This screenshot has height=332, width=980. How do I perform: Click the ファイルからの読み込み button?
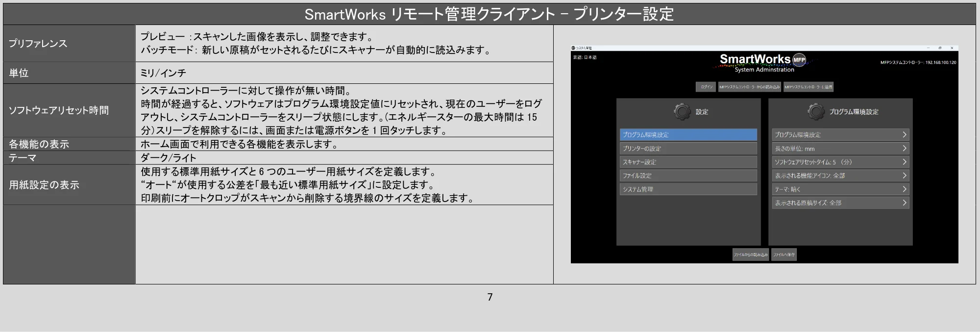click(x=751, y=255)
